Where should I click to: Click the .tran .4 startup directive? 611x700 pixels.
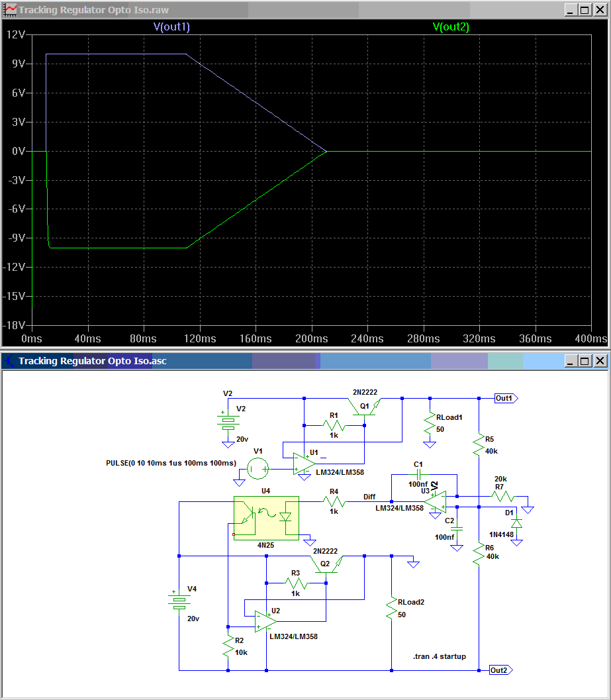pos(439,656)
